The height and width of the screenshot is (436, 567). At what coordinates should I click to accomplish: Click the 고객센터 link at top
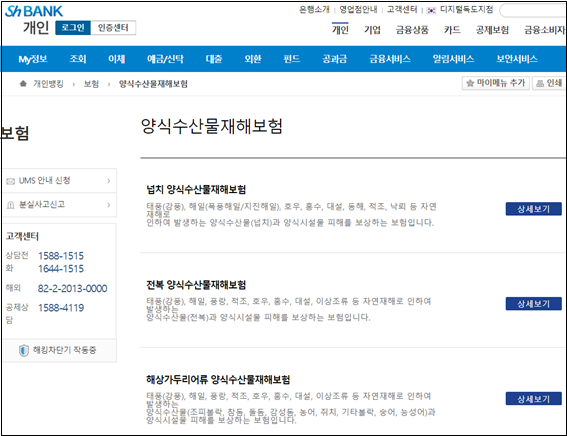pos(402,9)
